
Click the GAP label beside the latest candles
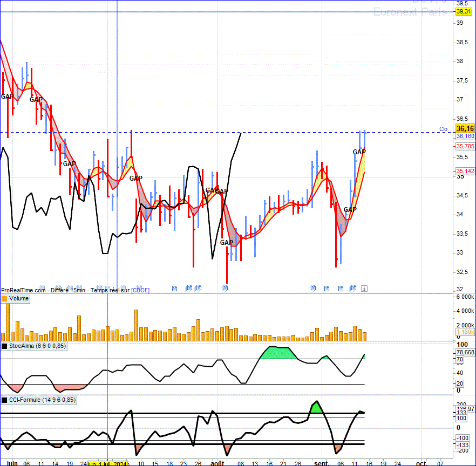tap(359, 152)
